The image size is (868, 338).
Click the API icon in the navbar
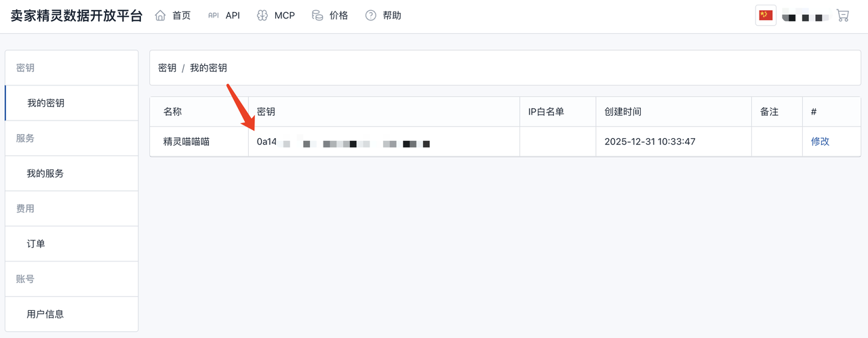(x=213, y=16)
